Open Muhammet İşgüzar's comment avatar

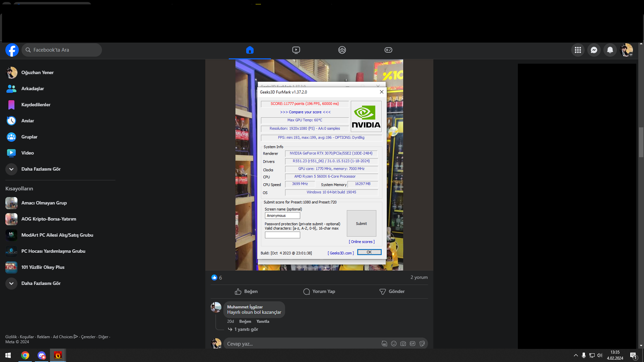point(216,307)
